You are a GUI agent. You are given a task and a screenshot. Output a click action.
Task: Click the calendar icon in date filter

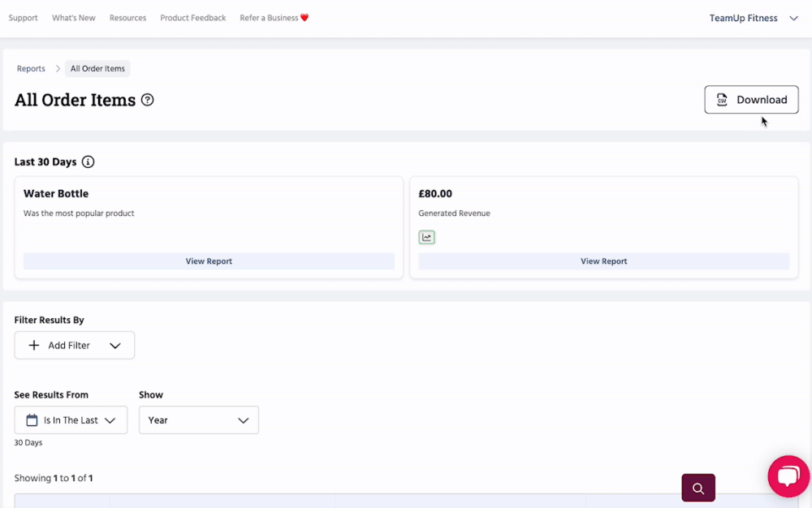[32, 420]
